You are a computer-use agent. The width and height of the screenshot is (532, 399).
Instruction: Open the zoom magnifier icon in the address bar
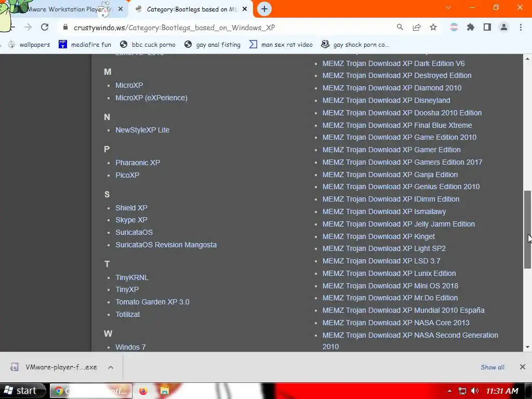(400, 28)
